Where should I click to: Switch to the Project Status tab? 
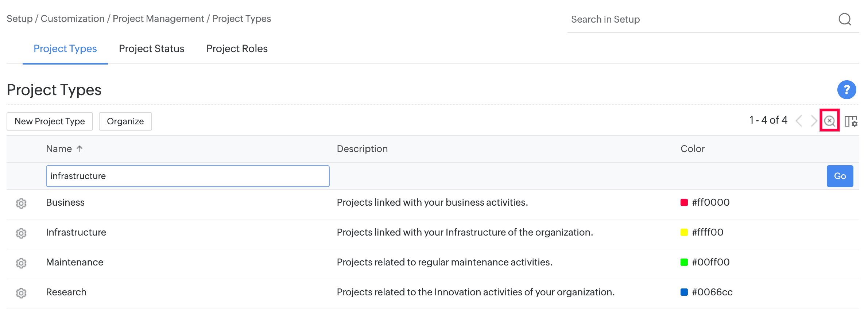[151, 48]
